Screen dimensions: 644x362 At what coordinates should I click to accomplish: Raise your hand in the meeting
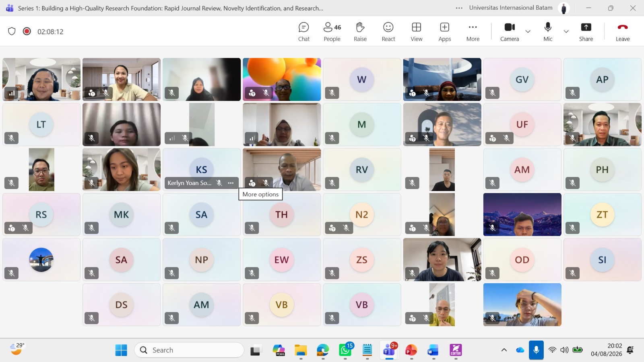point(360,32)
